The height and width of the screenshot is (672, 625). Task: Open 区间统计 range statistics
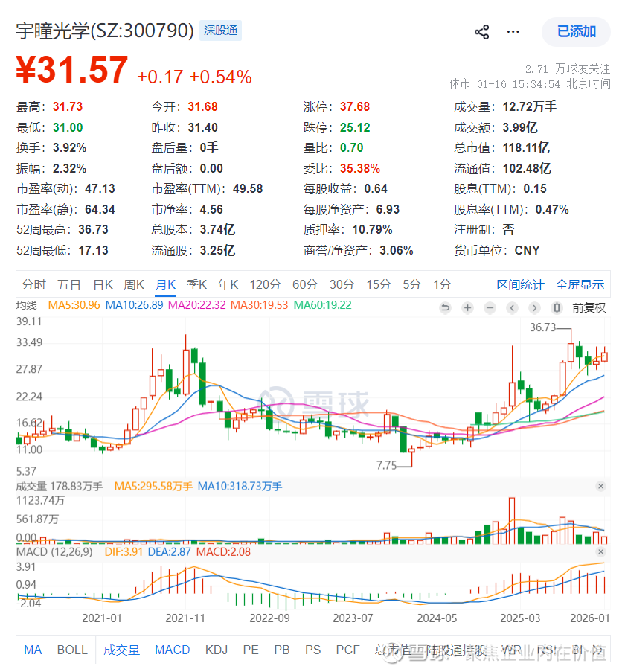pos(520,284)
